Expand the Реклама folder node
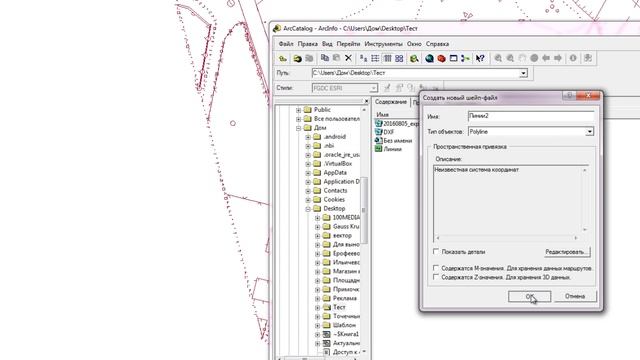The image size is (640, 360). [318, 298]
